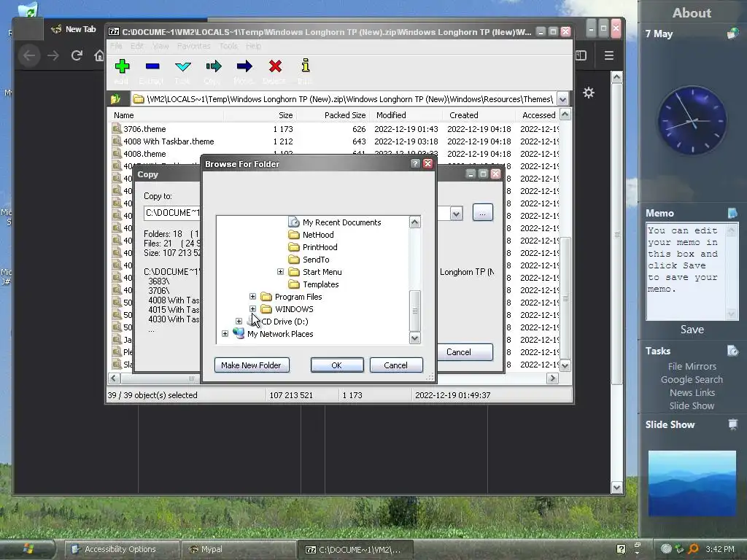Toggle the browser sidebar panel icon
The width and height of the screenshot is (747, 560).
tap(581, 55)
